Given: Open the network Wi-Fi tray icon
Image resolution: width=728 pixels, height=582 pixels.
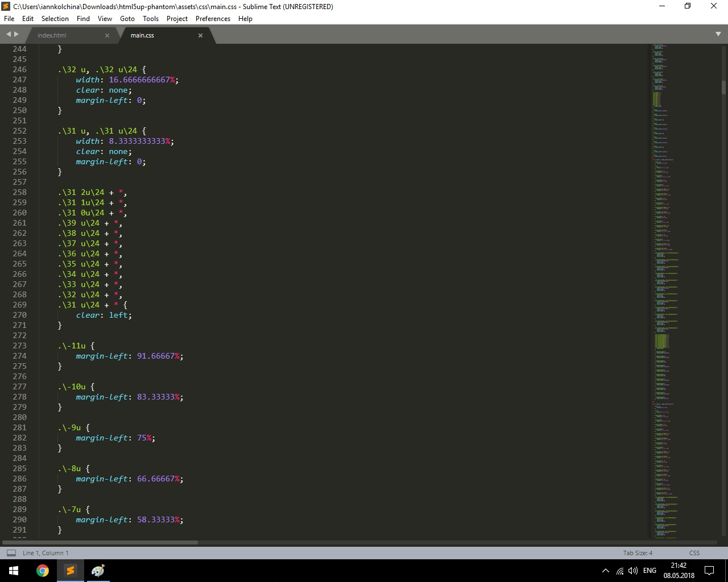Looking at the screenshot, I should pos(620,571).
